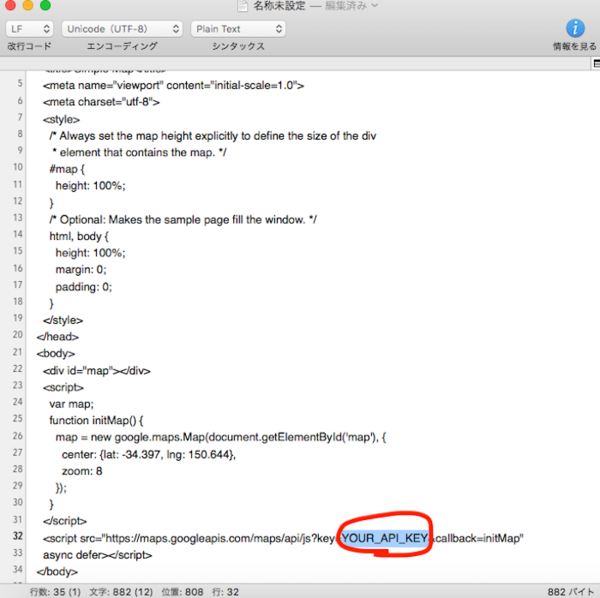Image resolution: width=600 pixels, height=598 pixels.
Task: Click the yellow minimize window button
Action: coord(28,5)
